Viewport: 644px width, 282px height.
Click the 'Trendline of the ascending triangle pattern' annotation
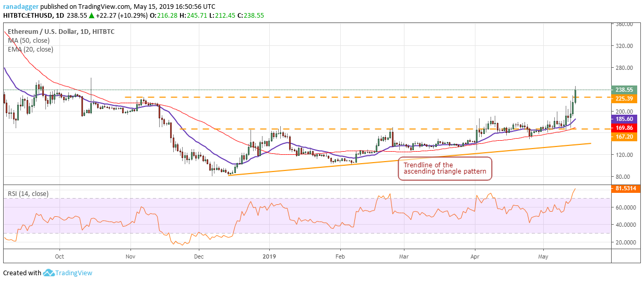coord(445,168)
